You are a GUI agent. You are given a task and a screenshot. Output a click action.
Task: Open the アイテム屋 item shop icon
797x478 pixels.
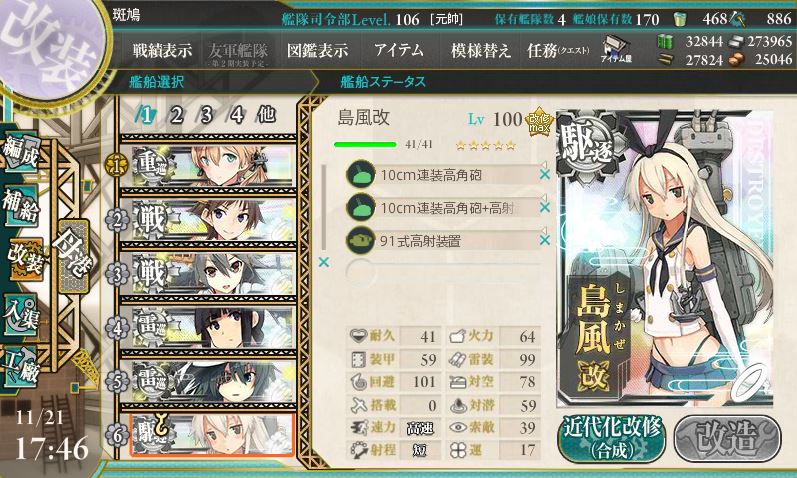(x=616, y=49)
